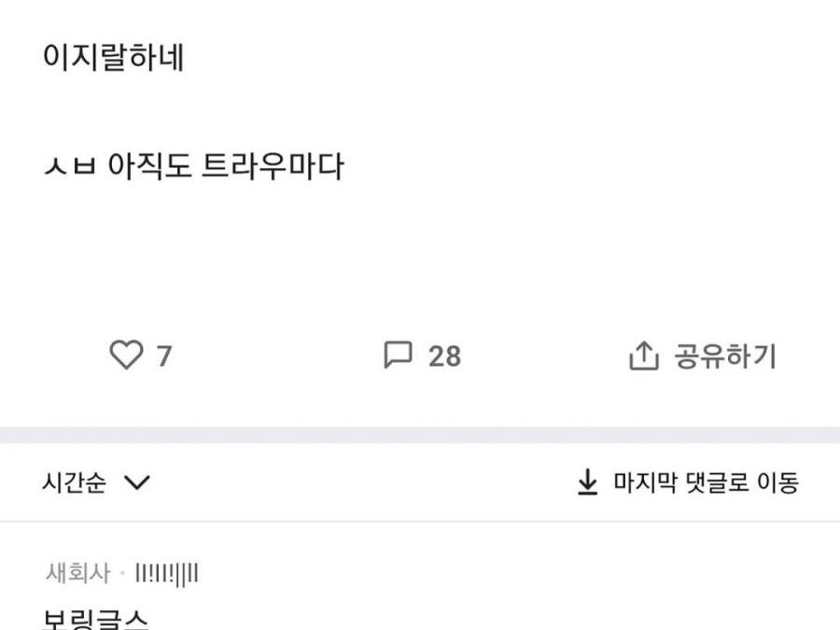Tap the down-arrow jump-to-last icon
The height and width of the screenshot is (630, 840).
(x=587, y=483)
